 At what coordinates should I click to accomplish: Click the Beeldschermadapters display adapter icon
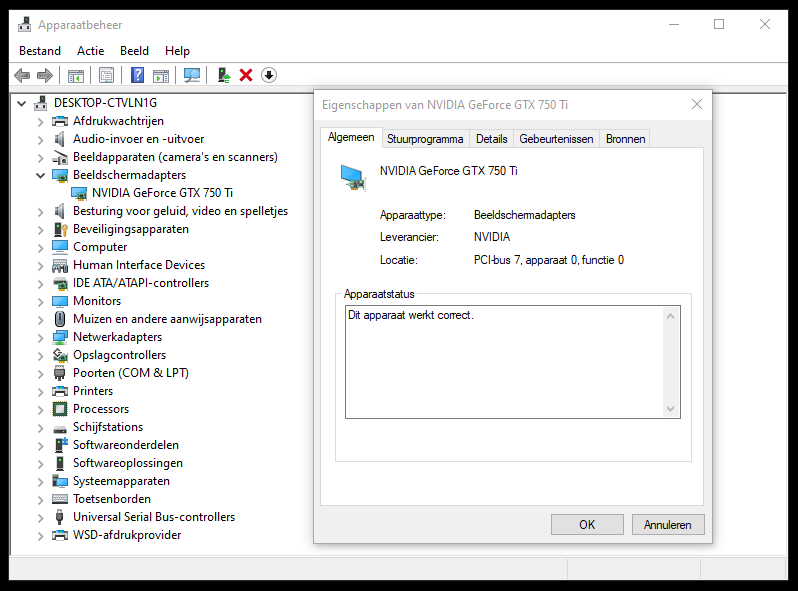[x=60, y=175]
